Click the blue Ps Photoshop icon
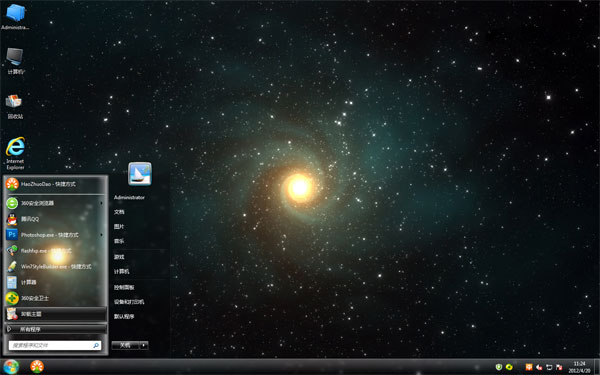This screenshot has width=600, height=375. click(x=12, y=235)
